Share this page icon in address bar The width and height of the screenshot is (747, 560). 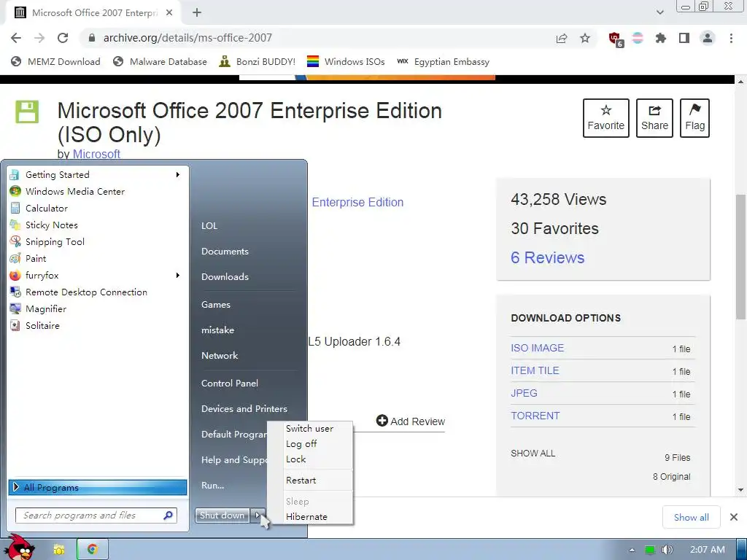(x=562, y=38)
